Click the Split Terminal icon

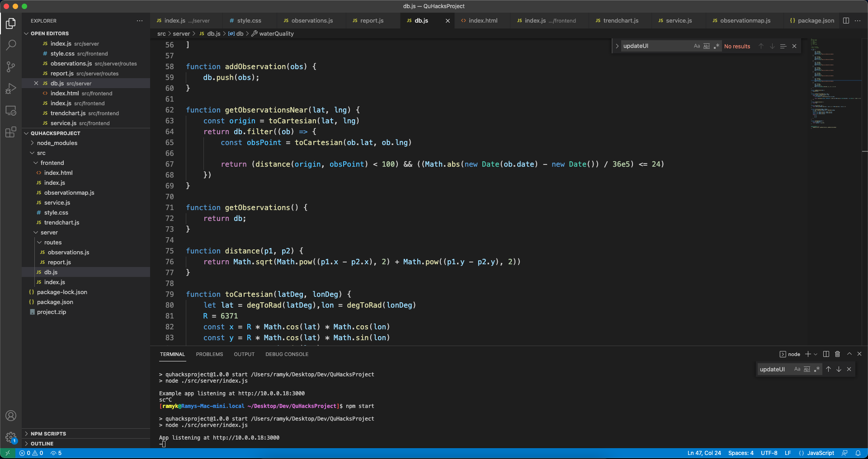click(x=826, y=354)
